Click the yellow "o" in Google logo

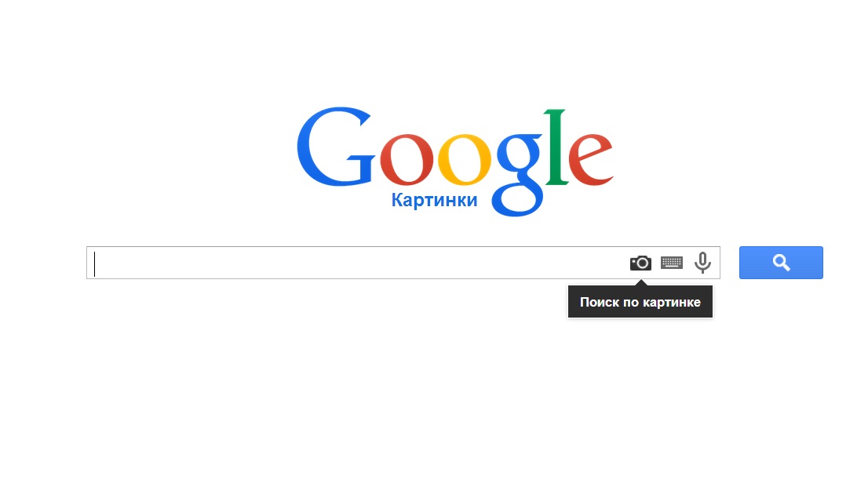click(x=465, y=159)
